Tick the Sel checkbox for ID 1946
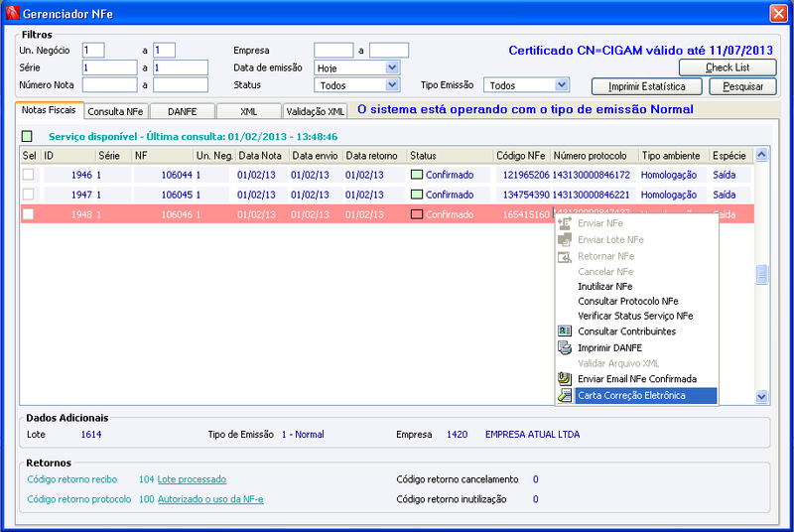Image resolution: width=794 pixels, height=532 pixels. click(x=29, y=175)
